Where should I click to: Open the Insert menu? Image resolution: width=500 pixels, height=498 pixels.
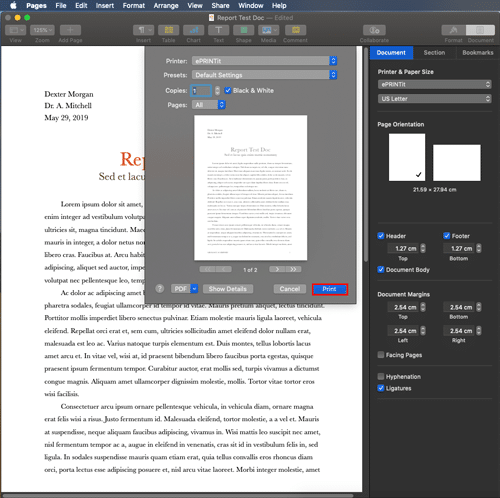tap(105, 5)
